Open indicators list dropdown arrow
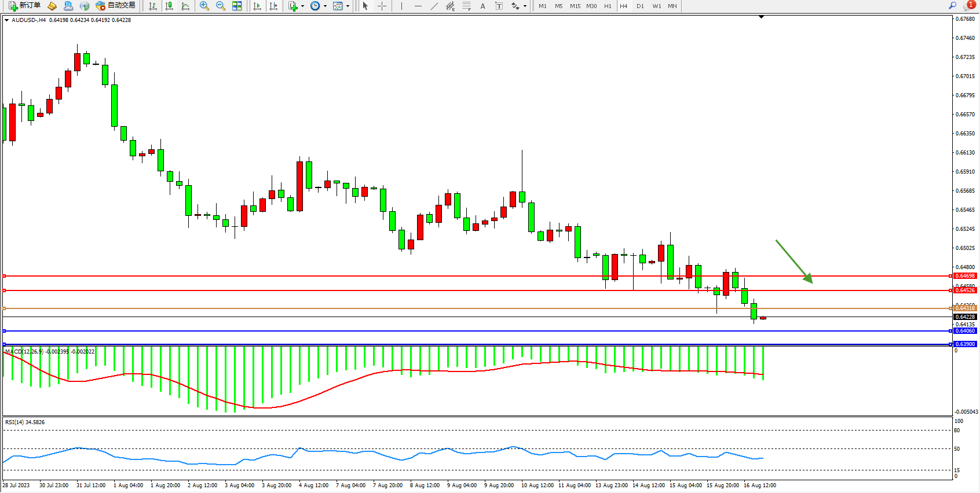 (x=302, y=6)
